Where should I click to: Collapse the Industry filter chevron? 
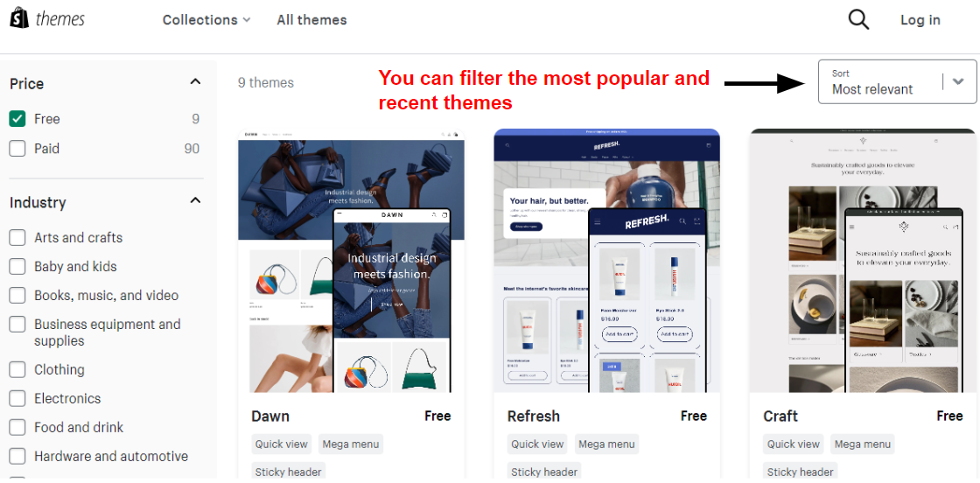[196, 200]
